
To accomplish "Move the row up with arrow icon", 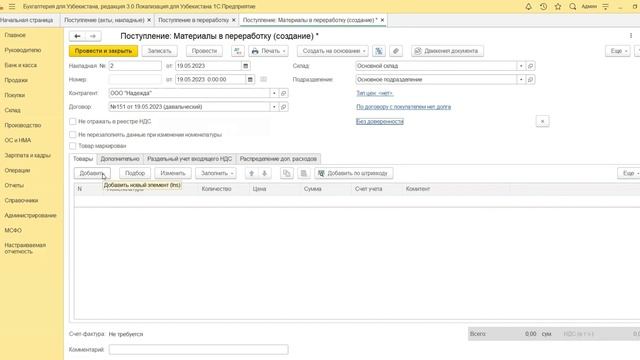I will tap(251, 173).
